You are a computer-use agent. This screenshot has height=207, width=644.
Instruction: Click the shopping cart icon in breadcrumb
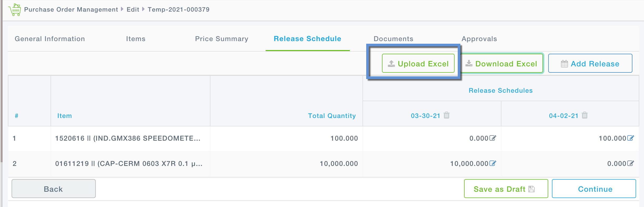[15, 10]
